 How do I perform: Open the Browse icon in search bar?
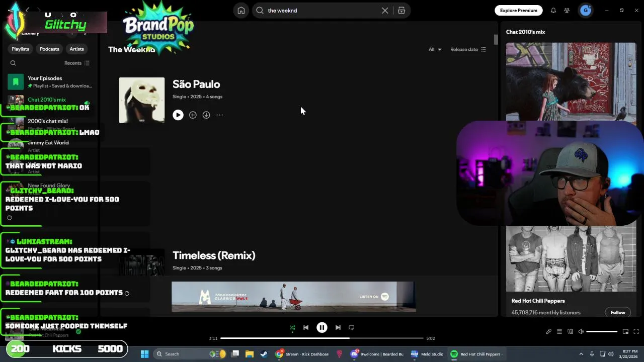(x=401, y=11)
